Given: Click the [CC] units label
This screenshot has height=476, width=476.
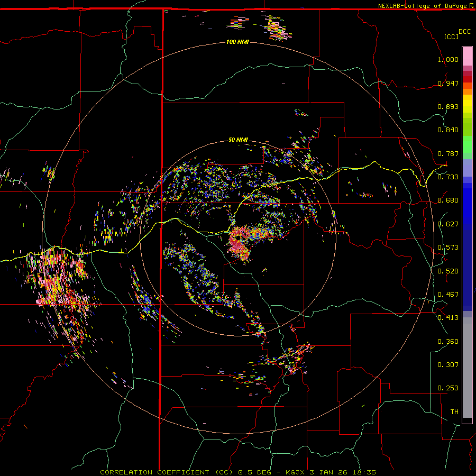Looking at the screenshot, I should pos(451,36).
